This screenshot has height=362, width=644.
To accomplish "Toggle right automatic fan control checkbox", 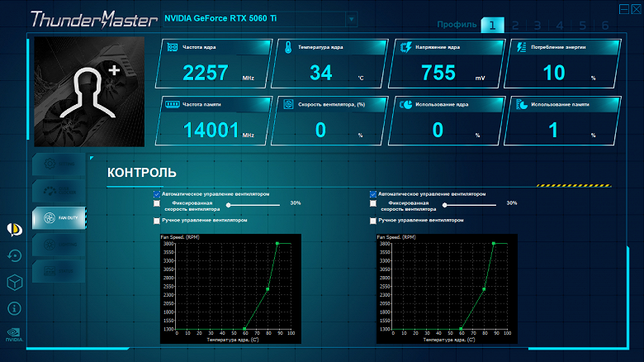I will 373,194.
